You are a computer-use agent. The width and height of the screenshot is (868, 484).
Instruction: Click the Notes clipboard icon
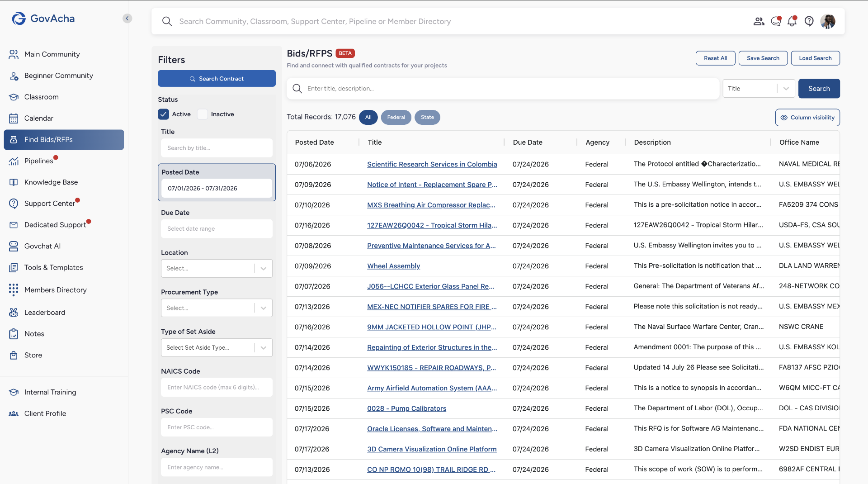pyautogui.click(x=14, y=334)
